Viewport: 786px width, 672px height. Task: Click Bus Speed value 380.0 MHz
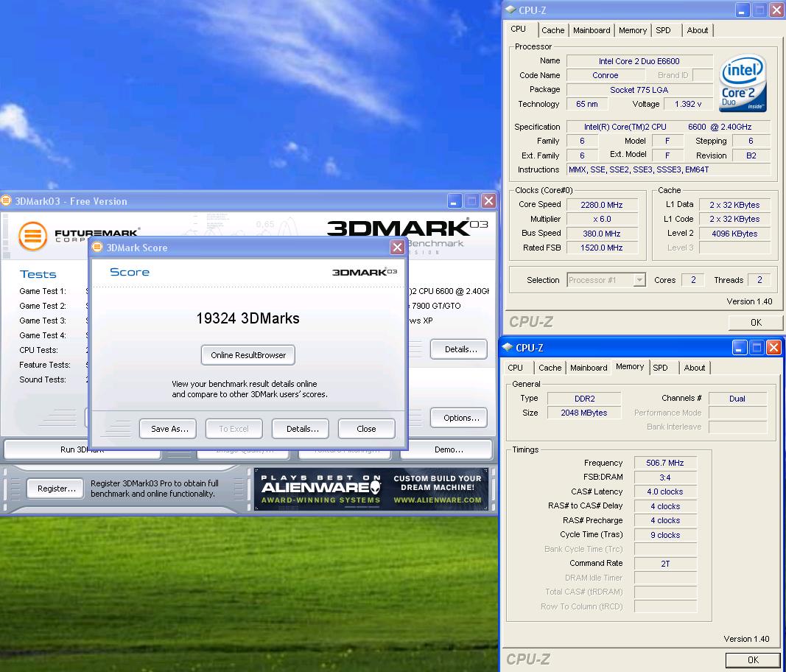(602, 233)
